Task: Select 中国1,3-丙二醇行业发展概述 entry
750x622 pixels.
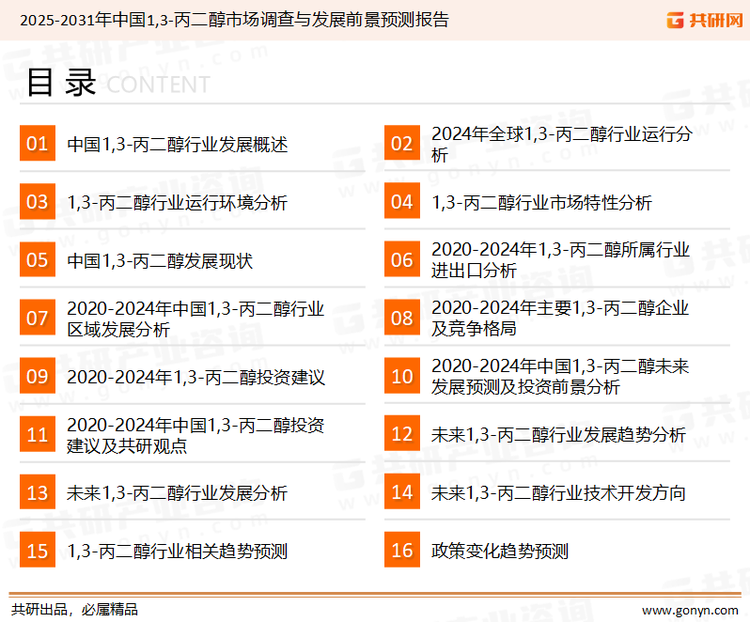Action: point(177,144)
